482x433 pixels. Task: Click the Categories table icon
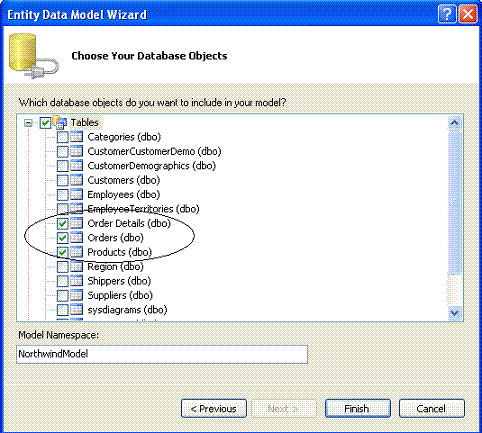pyautogui.click(x=77, y=137)
